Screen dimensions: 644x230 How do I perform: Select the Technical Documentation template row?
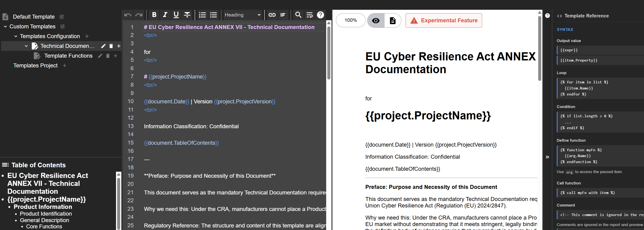click(61, 46)
